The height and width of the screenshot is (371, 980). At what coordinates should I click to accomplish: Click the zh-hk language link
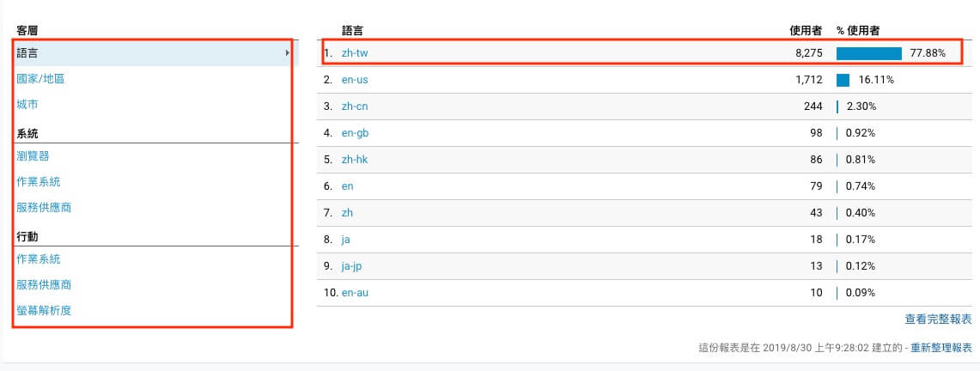(355, 160)
